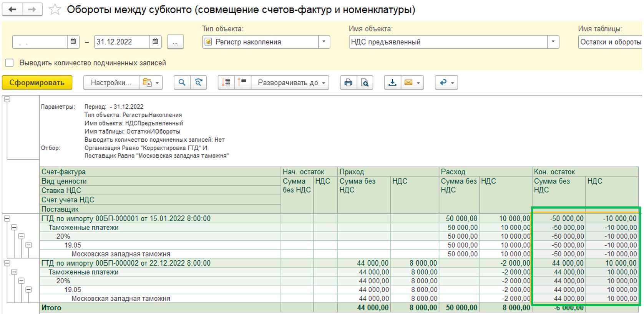This screenshot has height=314, width=644.
Task: Click the Поставщик header row
Action: point(161,209)
